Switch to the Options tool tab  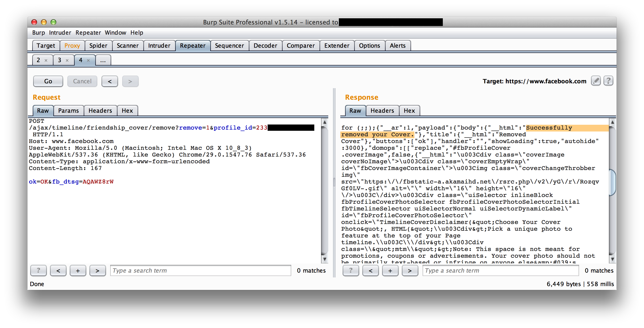369,46
